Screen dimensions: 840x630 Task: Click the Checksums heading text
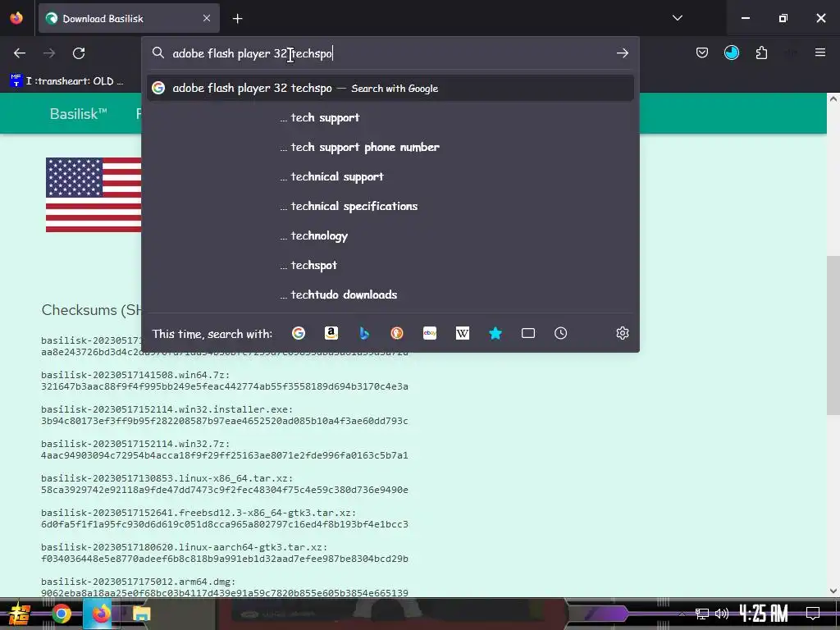click(x=91, y=310)
